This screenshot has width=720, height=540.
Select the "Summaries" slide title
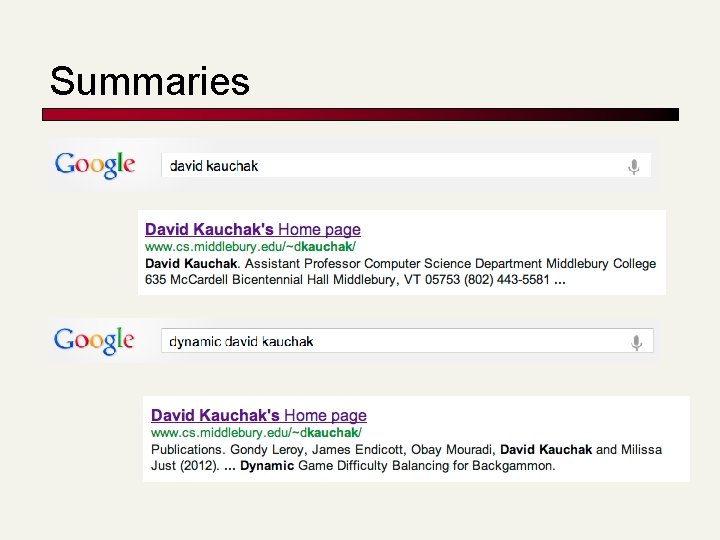point(149,81)
